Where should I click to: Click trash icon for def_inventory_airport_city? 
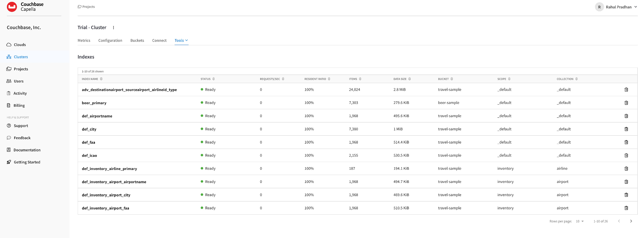626,195
